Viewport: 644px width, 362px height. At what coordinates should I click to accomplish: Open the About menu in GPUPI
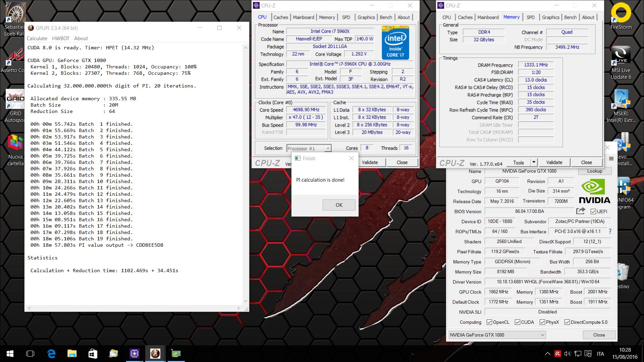click(x=81, y=39)
